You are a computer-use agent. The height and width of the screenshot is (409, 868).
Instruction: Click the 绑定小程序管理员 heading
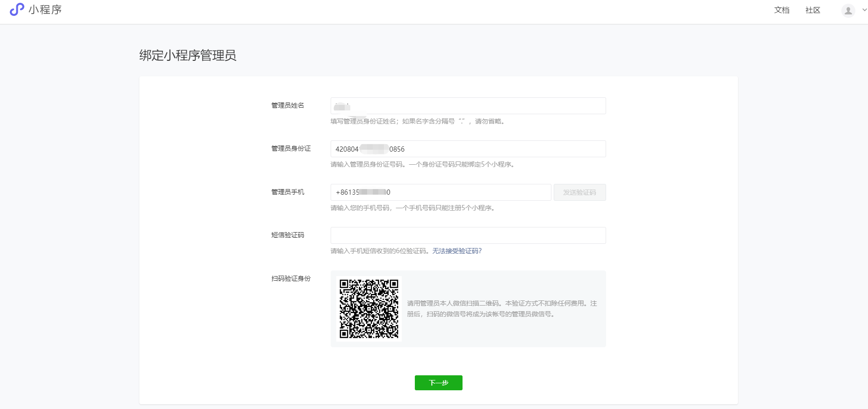point(188,55)
